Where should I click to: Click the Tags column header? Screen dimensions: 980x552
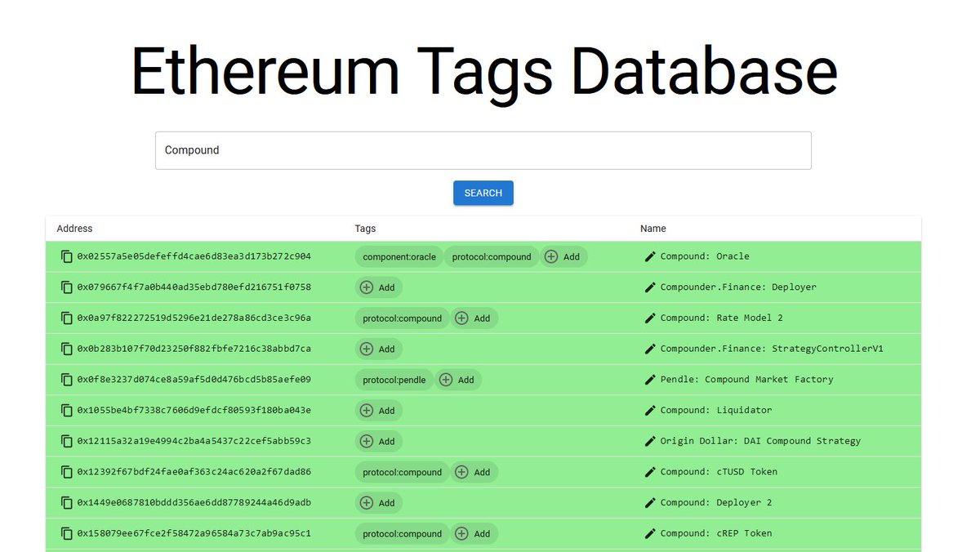tap(365, 229)
